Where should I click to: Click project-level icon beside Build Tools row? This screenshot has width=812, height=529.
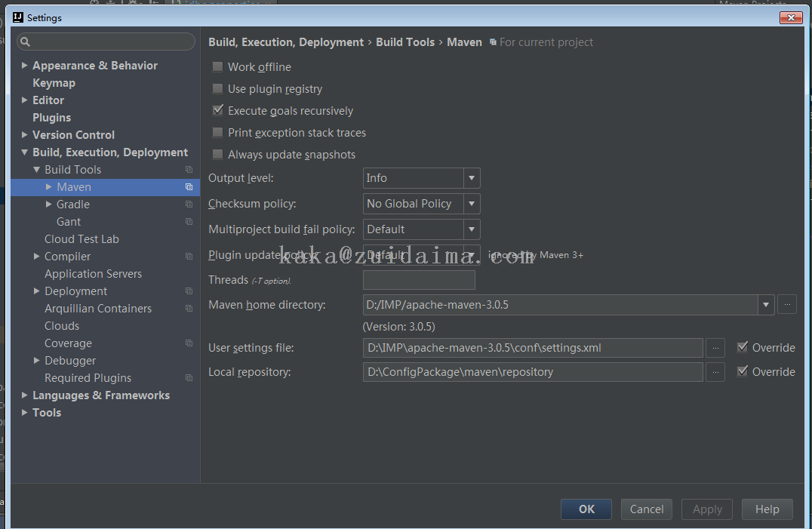click(189, 170)
